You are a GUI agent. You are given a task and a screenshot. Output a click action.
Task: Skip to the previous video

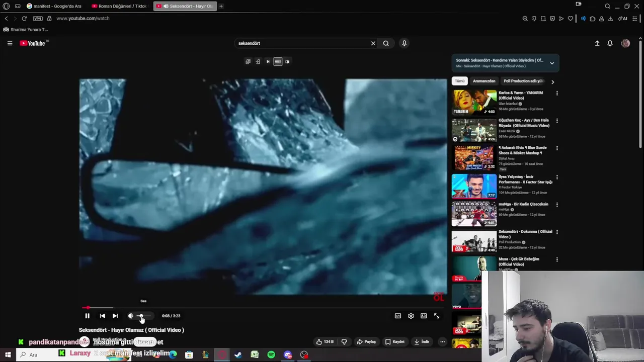102,316
